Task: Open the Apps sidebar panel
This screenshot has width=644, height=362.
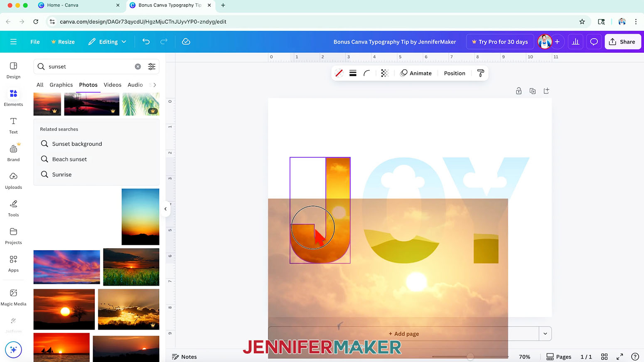Action: pos(13,264)
